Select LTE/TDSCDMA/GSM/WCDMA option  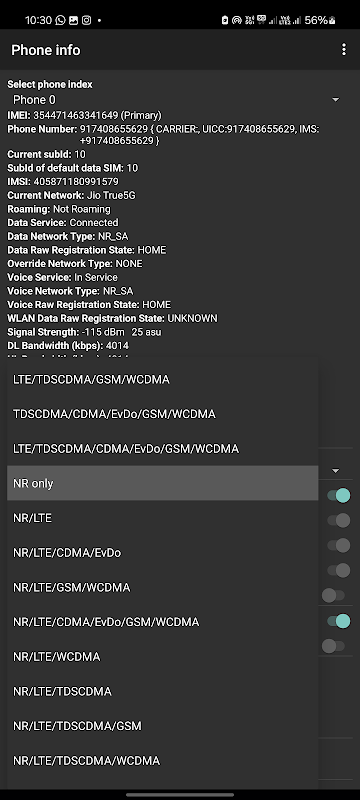(x=163, y=380)
